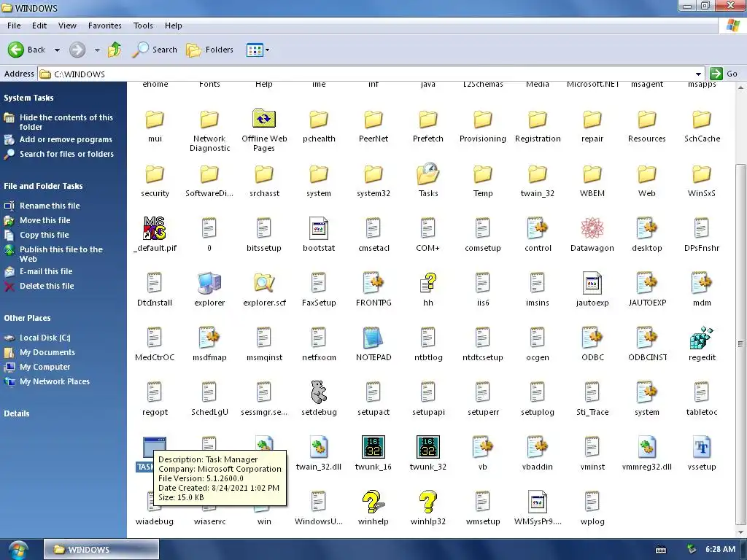Click the vertical scrollbar down arrow
This screenshot has width=747, height=560.
coord(740,532)
